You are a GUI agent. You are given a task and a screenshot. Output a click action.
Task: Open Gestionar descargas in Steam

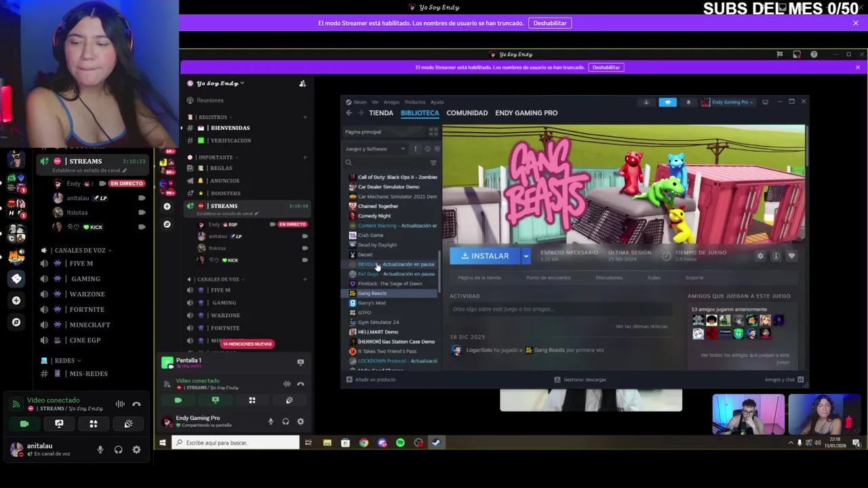580,380
